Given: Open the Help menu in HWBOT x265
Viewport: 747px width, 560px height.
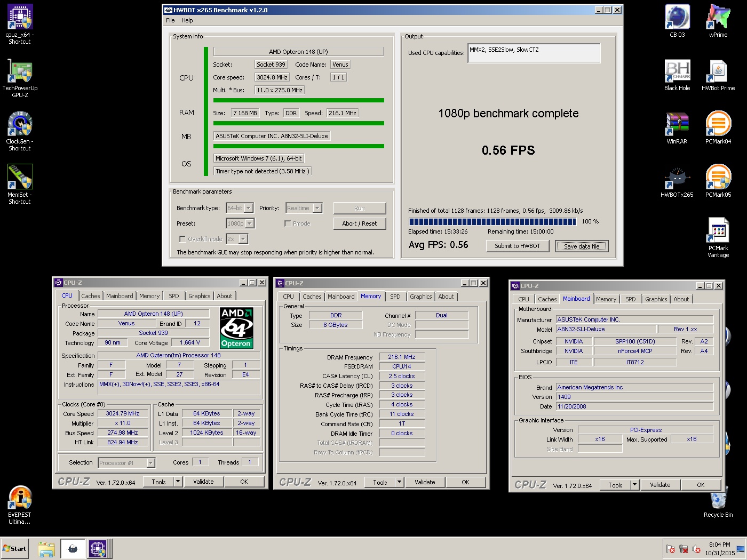Looking at the screenshot, I should tap(187, 20).
